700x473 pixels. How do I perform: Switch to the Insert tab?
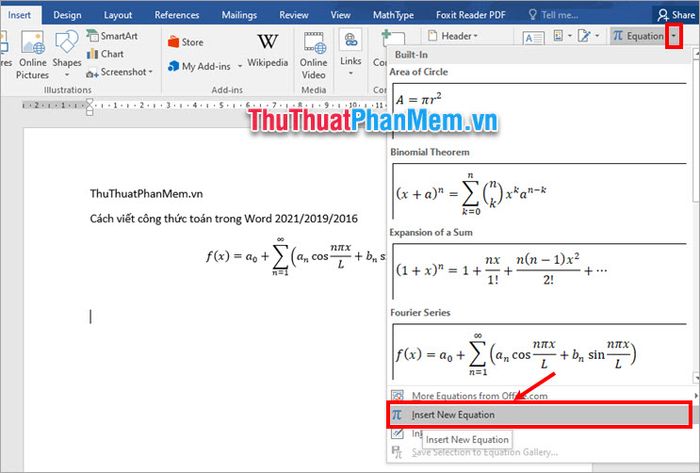(19, 15)
